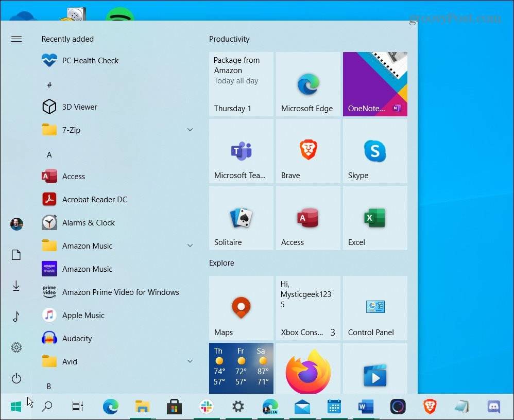This screenshot has width=514, height=420.
Task: Open the Amazon Music folder entry
Action: (x=118, y=246)
